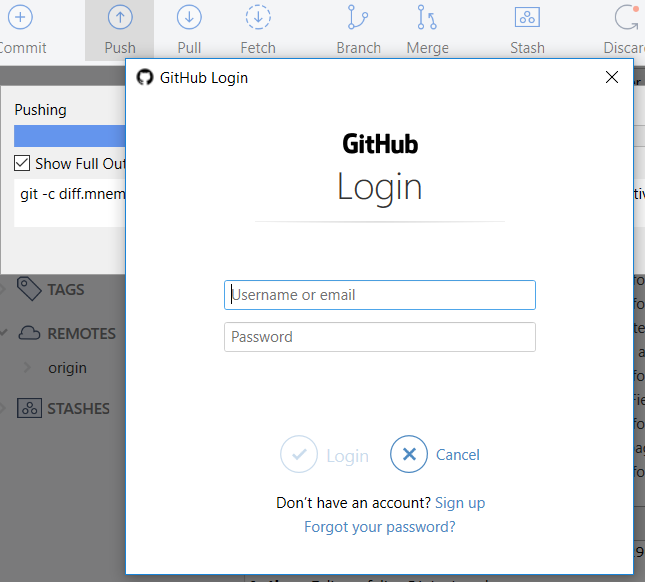Click the Fetch toolbar icon
The height and width of the screenshot is (582, 645).
(258, 17)
